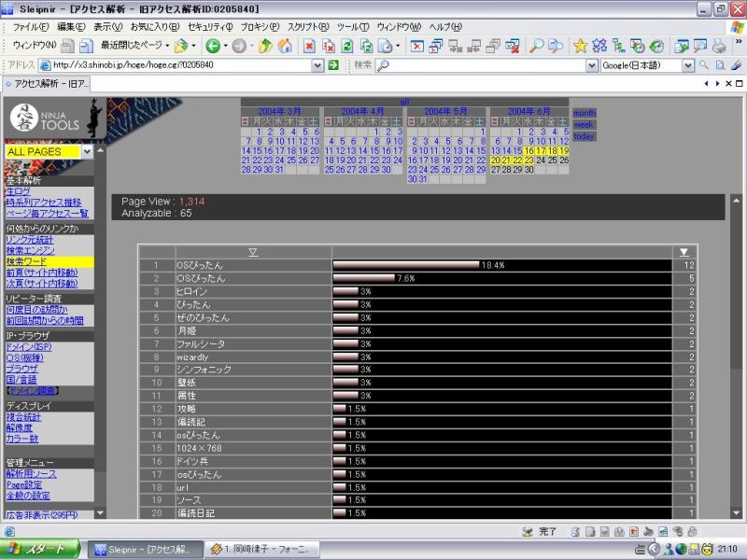Open the ブラウザ link in sidebar

(21, 368)
